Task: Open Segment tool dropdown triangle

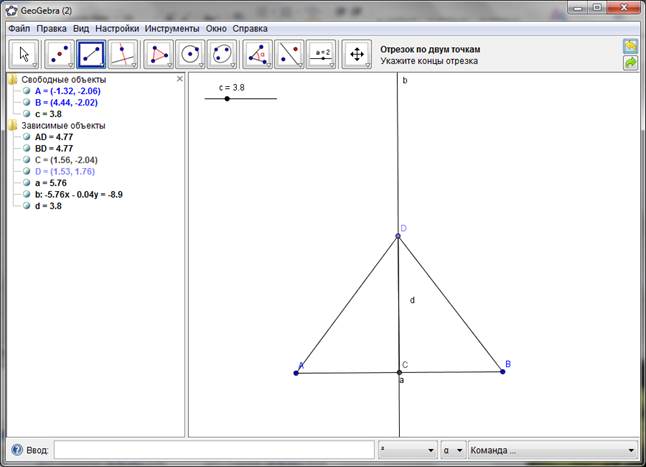Action: point(102,65)
